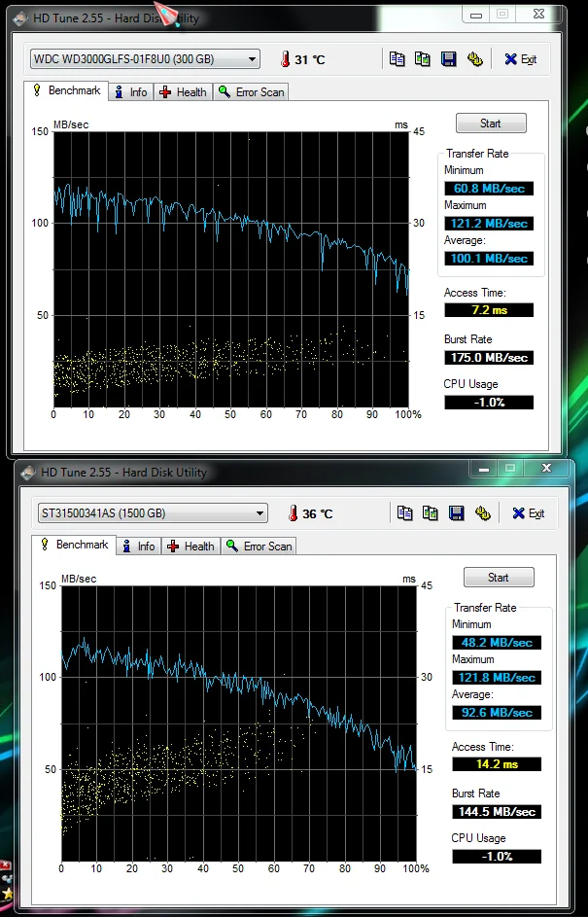This screenshot has height=917, width=588.
Task: Click thermometer icon showing 31 °C
Action: click(x=285, y=59)
